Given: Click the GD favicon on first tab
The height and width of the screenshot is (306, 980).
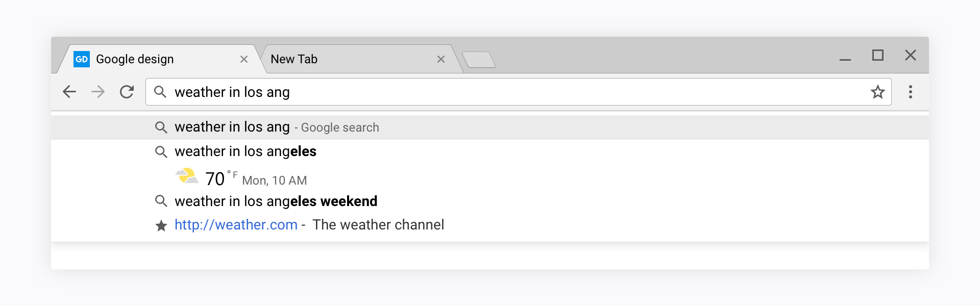Looking at the screenshot, I should coord(82,59).
